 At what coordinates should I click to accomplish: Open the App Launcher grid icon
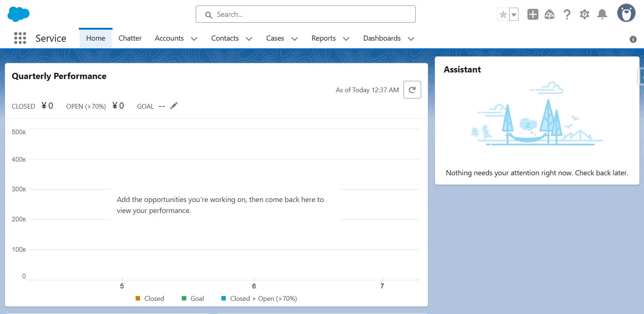(20, 38)
